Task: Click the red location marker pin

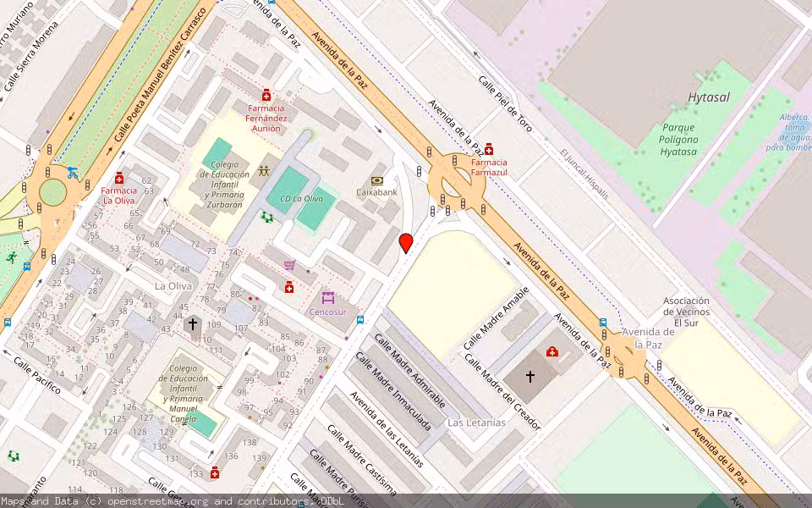Action: 406,243
